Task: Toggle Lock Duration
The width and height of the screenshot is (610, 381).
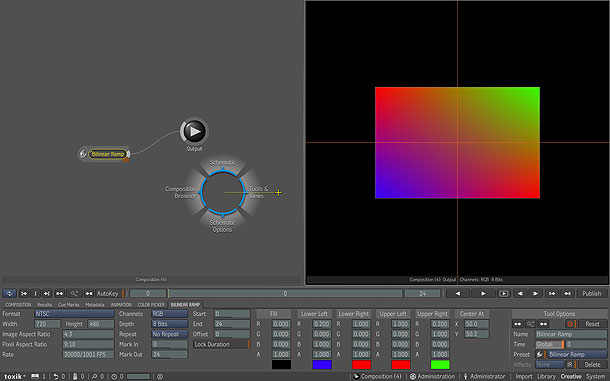Action: tap(221, 344)
